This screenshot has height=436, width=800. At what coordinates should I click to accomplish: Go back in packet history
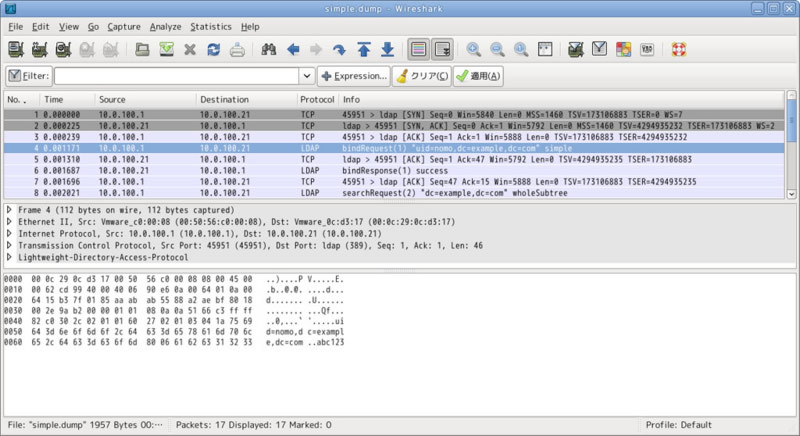tap(293, 49)
